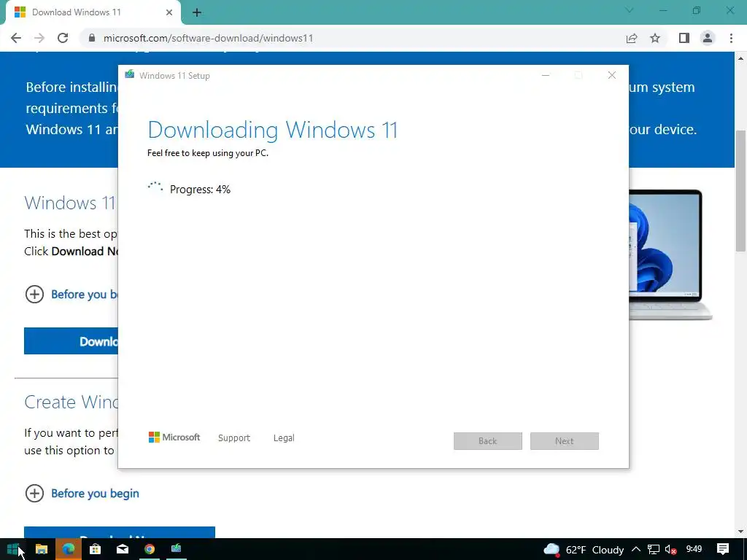
Task: Go back in the browser
Action: point(16,38)
